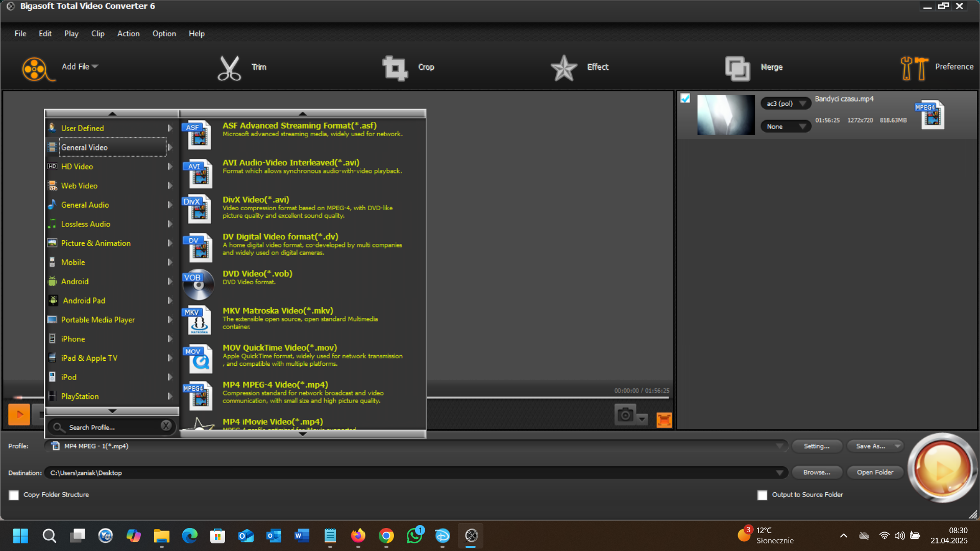Click the orange full screen icon
This screenshot has height=551, width=980.
(664, 420)
